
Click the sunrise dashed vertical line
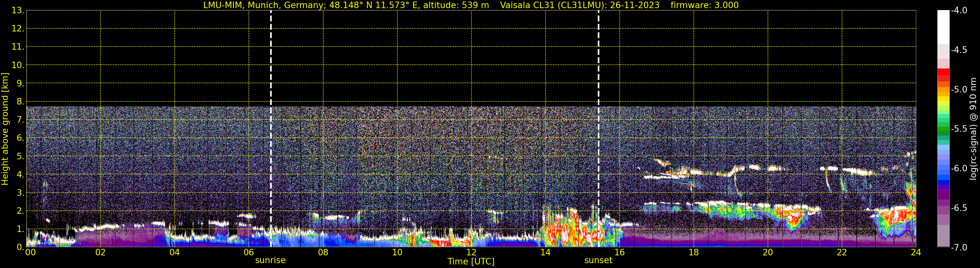point(271,128)
